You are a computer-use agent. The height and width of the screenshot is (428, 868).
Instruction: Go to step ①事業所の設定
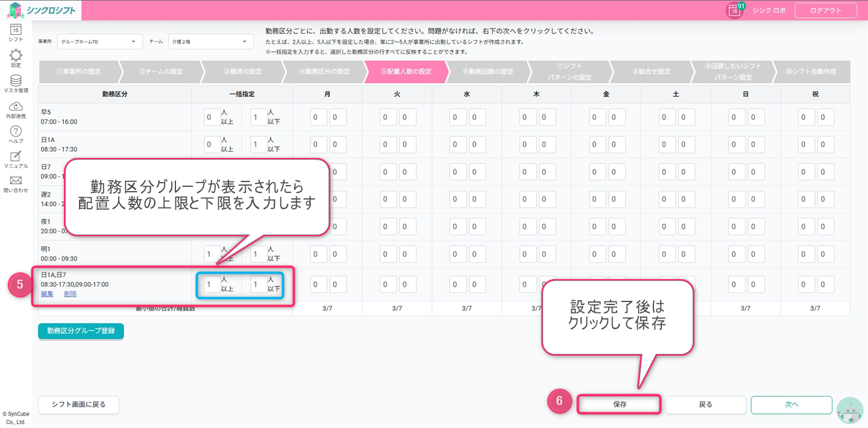(78, 72)
